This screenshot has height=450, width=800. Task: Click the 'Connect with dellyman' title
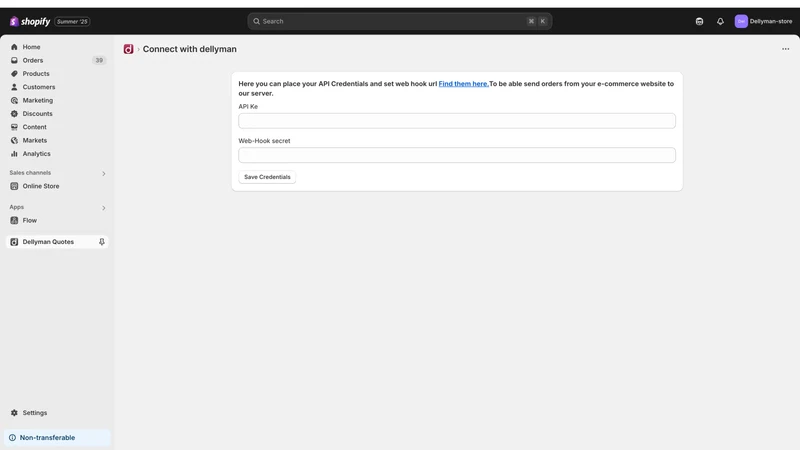coord(190,49)
